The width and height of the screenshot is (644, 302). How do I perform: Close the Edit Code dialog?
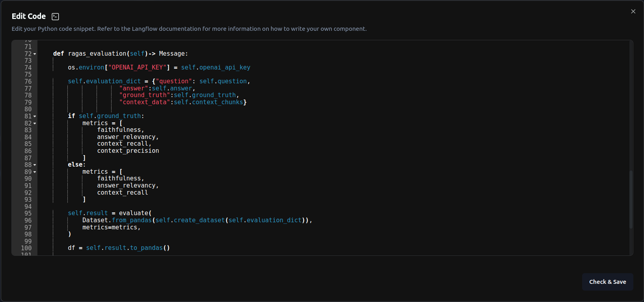pyautogui.click(x=633, y=11)
